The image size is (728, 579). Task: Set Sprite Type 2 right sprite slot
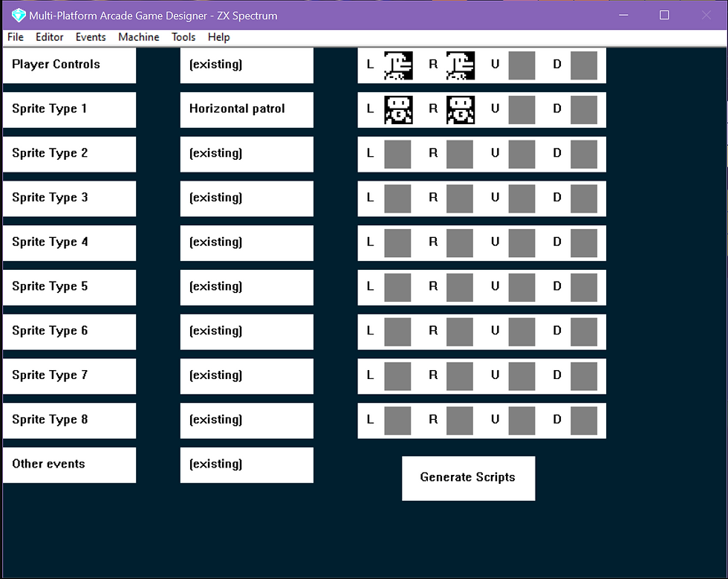(460, 155)
